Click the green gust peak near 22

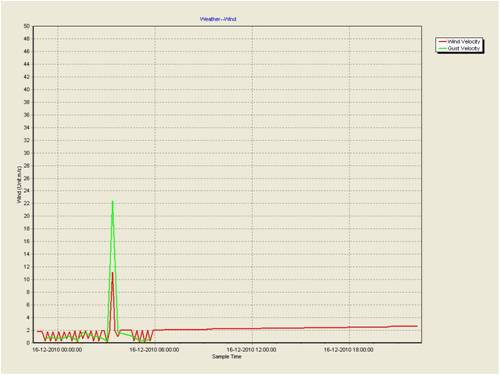pos(113,201)
